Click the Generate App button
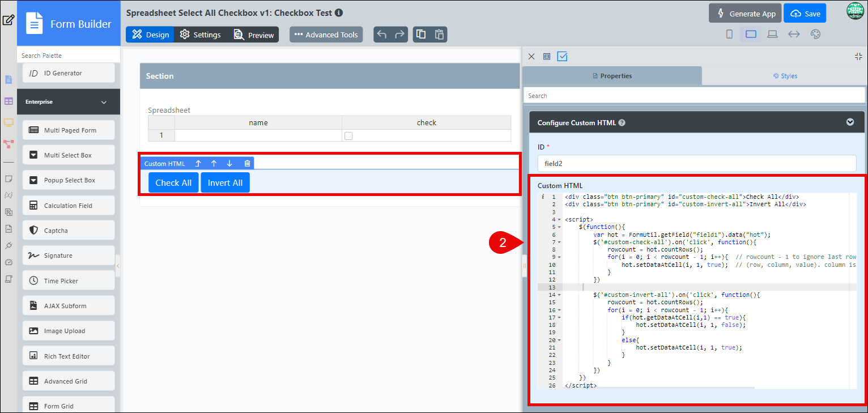The height and width of the screenshot is (413, 868). point(745,14)
